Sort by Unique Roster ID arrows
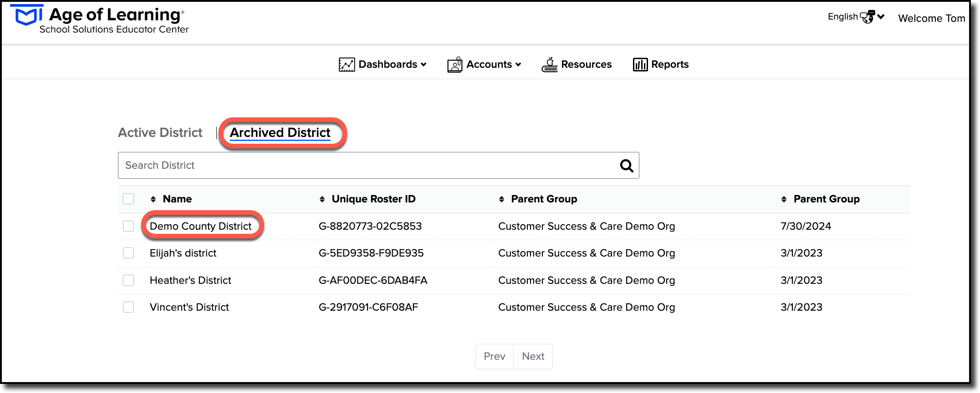 [322, 199]
